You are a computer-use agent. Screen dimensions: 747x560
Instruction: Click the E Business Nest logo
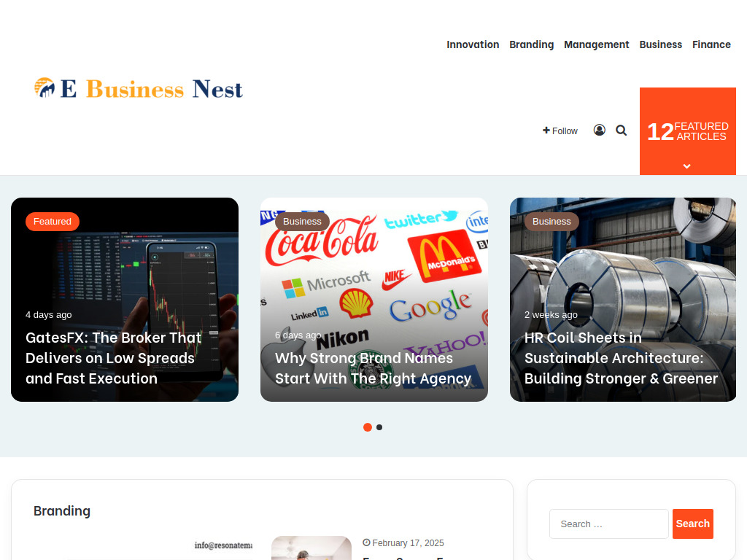pyautogui.click(x=139, y=88)
